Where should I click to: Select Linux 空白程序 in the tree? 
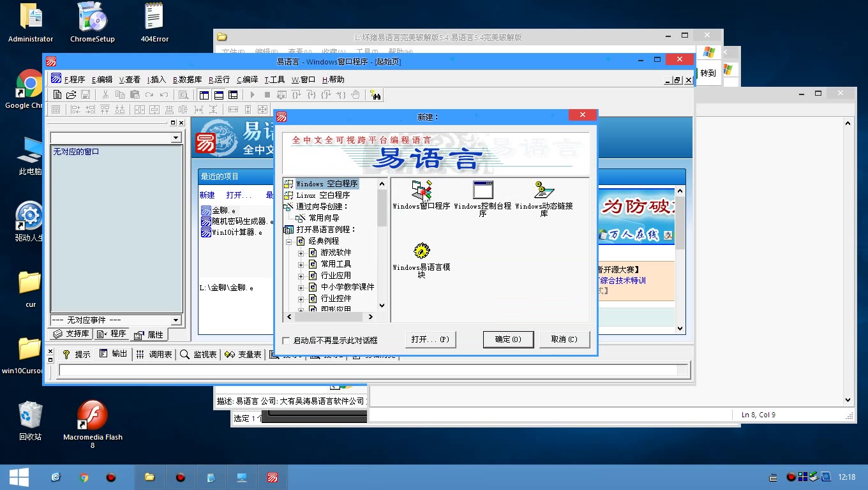[323, 195]
